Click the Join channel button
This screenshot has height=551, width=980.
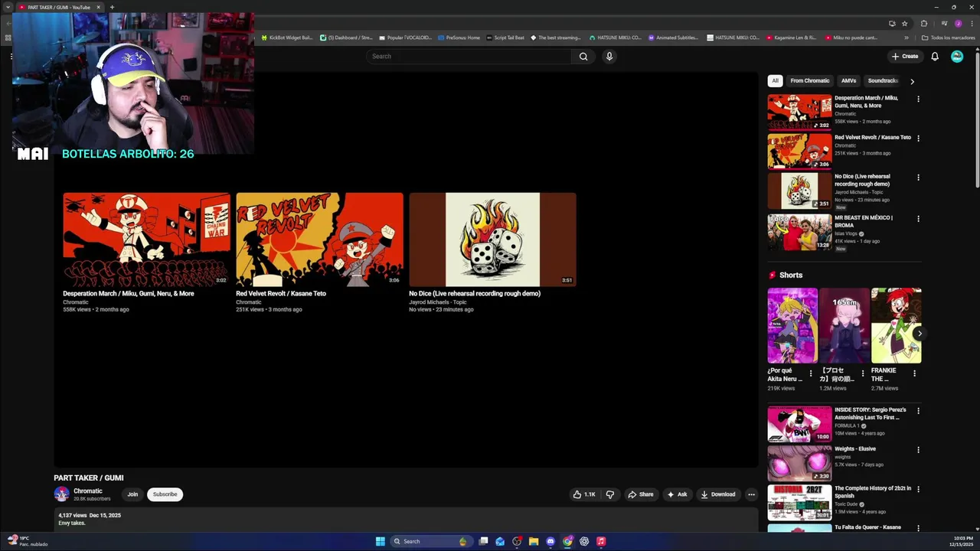click(x=132, y=494)
